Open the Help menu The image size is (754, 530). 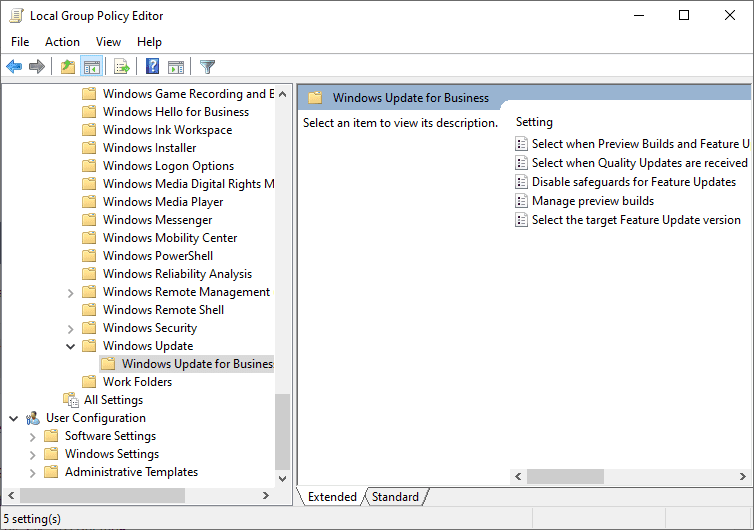click(x=149, y=42)
